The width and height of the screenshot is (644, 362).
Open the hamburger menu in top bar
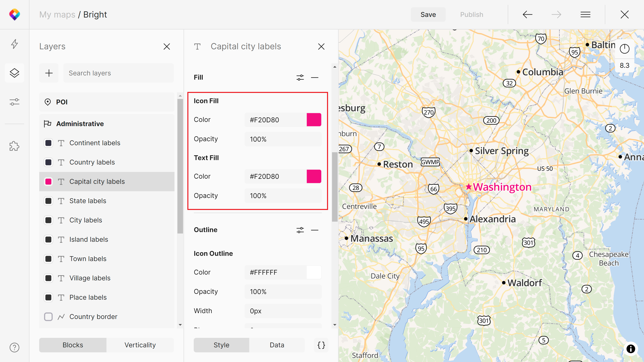pyautogui.click(x=585, y=14)
